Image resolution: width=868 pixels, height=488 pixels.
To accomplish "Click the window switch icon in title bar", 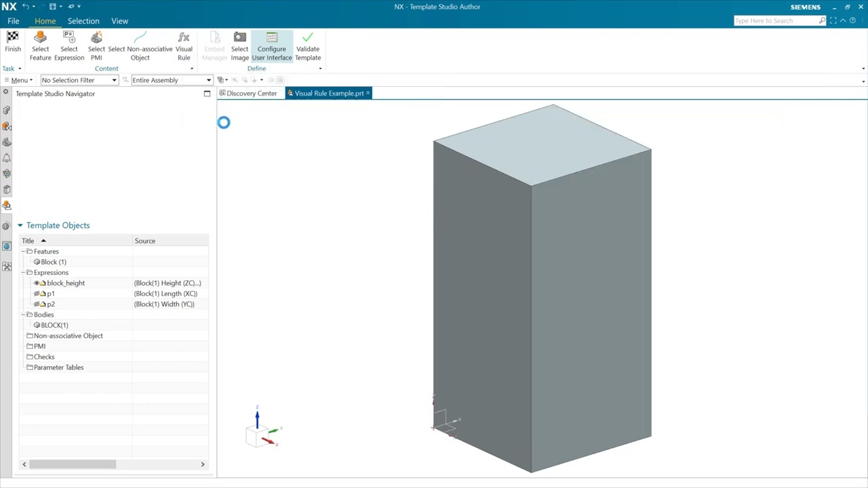I will tap(53, 7).
